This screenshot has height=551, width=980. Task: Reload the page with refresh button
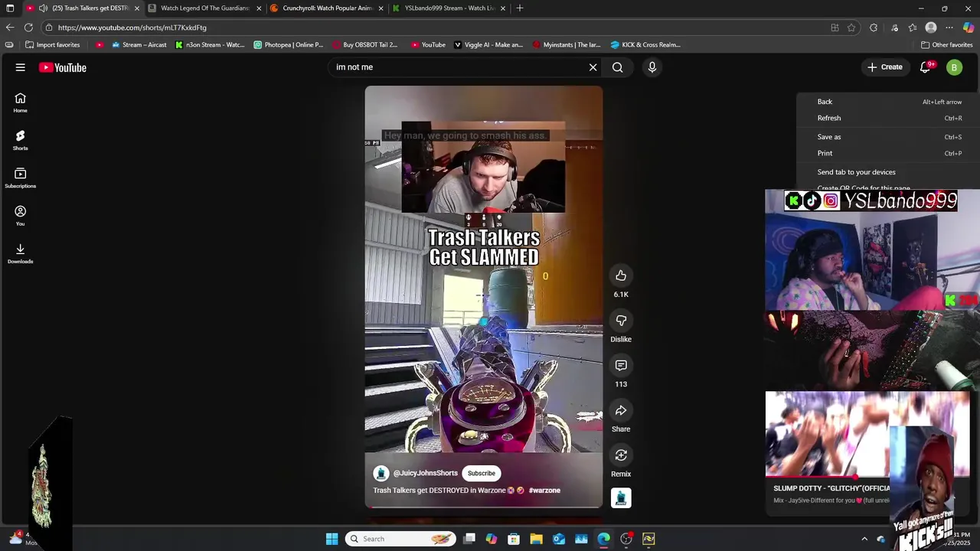point(29,28)
